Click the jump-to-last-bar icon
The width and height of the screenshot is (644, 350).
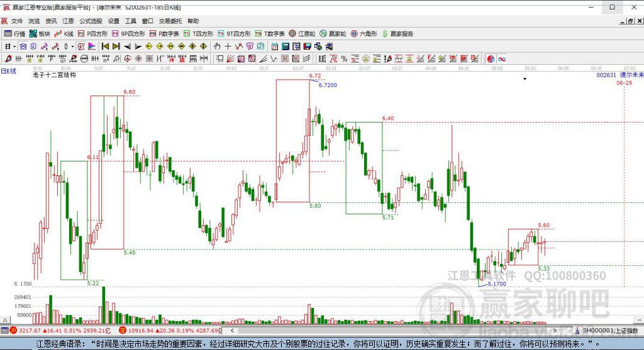pyautogui.click(x=116, y=46)
